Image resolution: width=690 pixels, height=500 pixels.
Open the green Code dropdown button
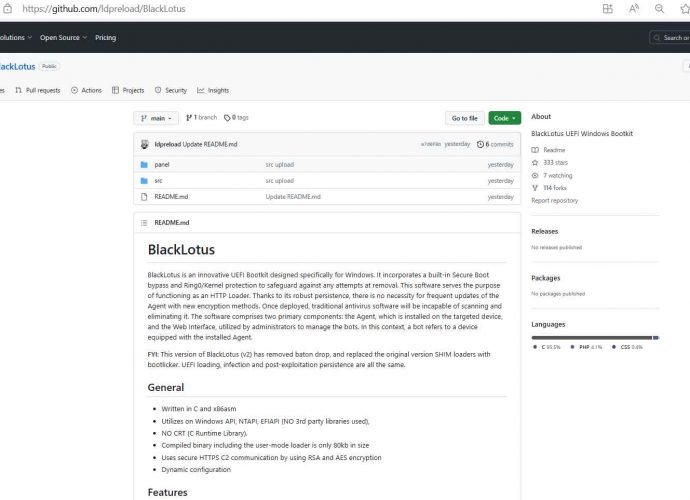coord(504,118)
